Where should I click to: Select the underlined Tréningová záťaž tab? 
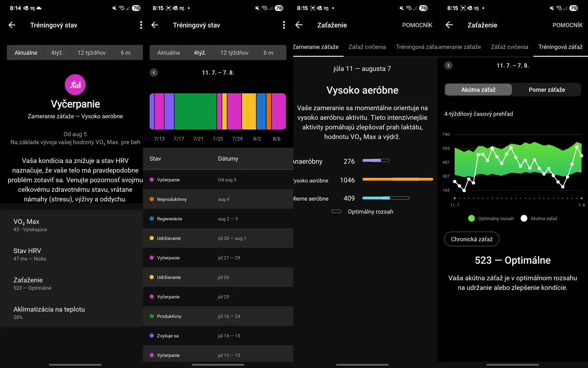[x=560, y=47]
